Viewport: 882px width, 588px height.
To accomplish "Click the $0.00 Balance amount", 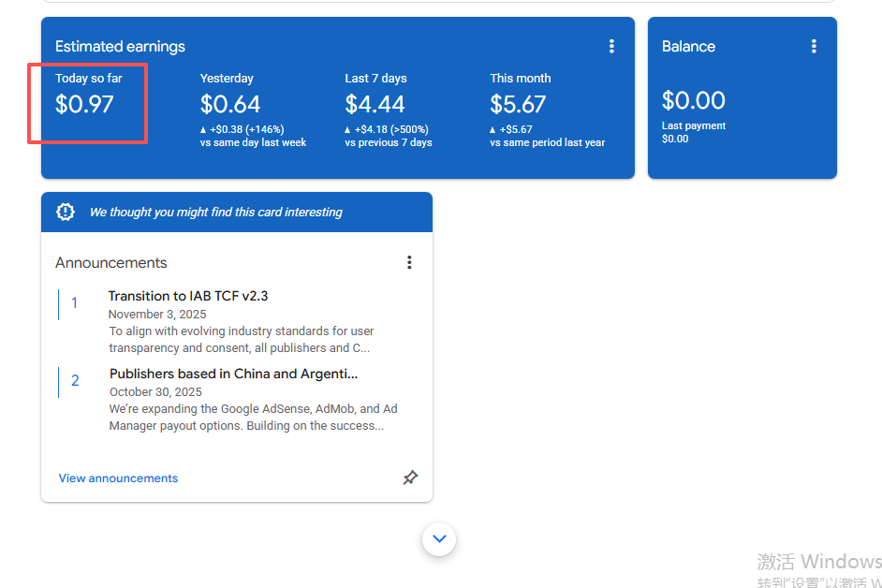I will click(694, 100).
